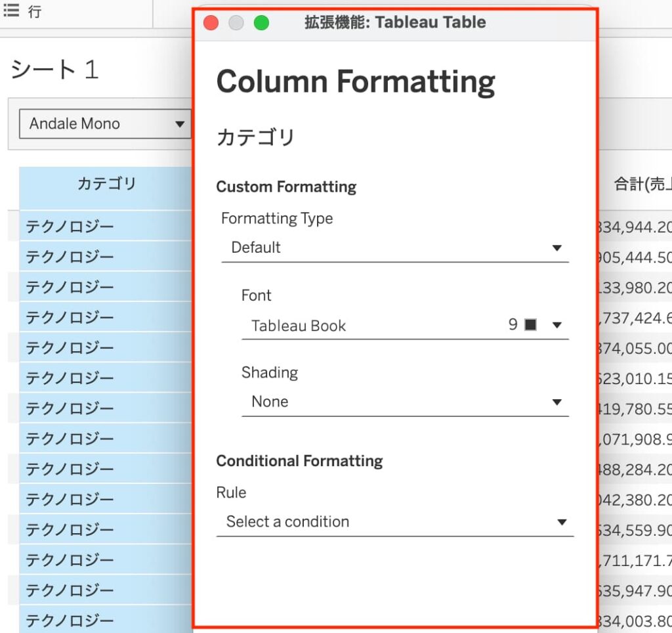Viewport: 672px width, 633px height.
Task: Click the シート 1 sheet title
Action: 54,70
